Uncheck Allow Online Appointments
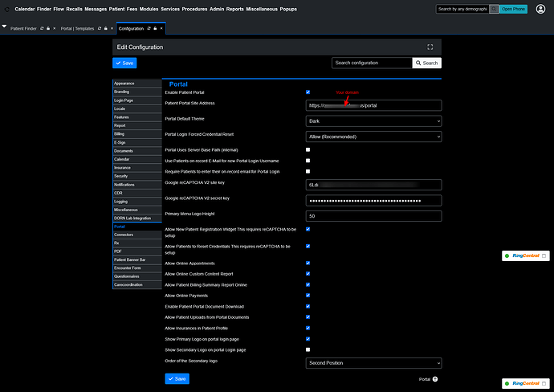This screenshot has width=554, height=392. pyautogui.click(x=308, y=263)
